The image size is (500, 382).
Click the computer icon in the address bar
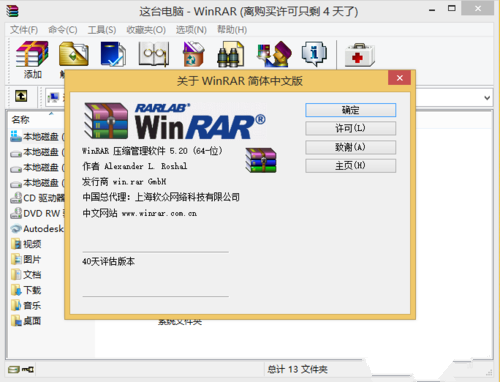(53, 97)
